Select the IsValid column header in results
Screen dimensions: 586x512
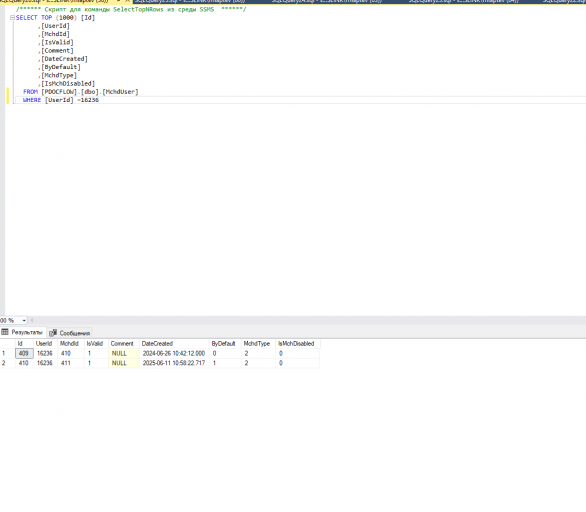[96, 344]
